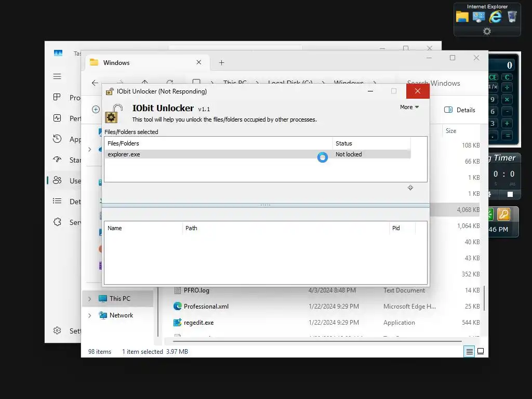This screenshot has width=532, height=399.
Task: Open Task Manager Performance page icon
Action: (x=57, y=118)
